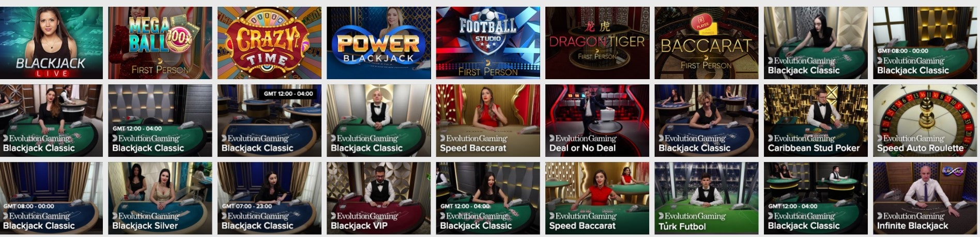Select the Türk Futbol game
This screenshot has width=980, height=237.
707,198
